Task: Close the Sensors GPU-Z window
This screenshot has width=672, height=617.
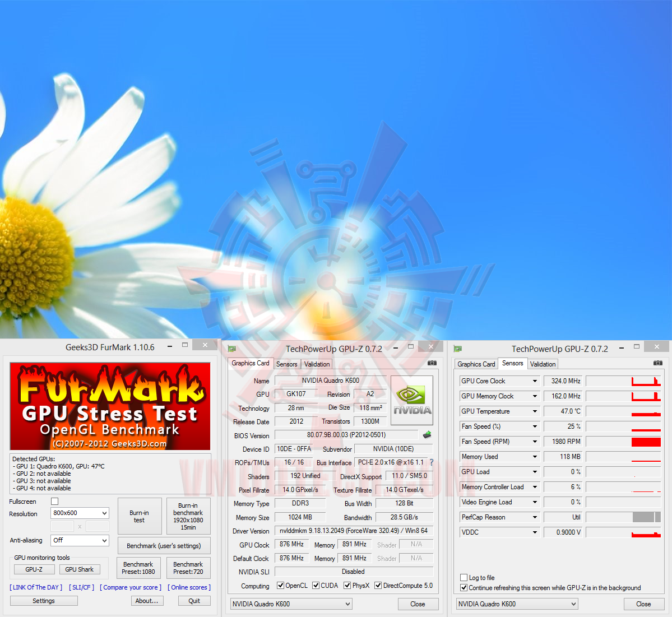Action: [x=656, y=347]
